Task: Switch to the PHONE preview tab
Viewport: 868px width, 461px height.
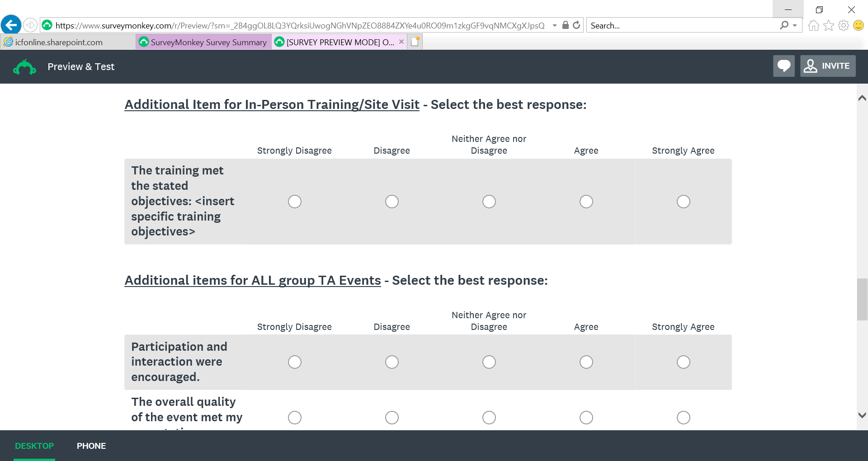Action: click(x=91, y=446)
